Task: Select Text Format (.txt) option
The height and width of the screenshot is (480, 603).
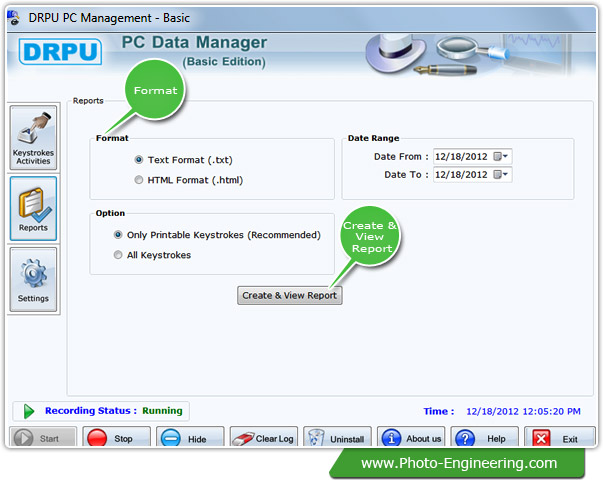Action: coord(184,160)
